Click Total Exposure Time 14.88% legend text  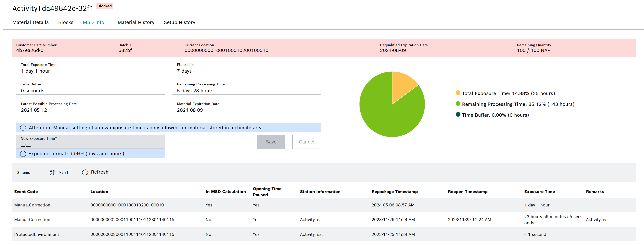[x=508, y=93]
